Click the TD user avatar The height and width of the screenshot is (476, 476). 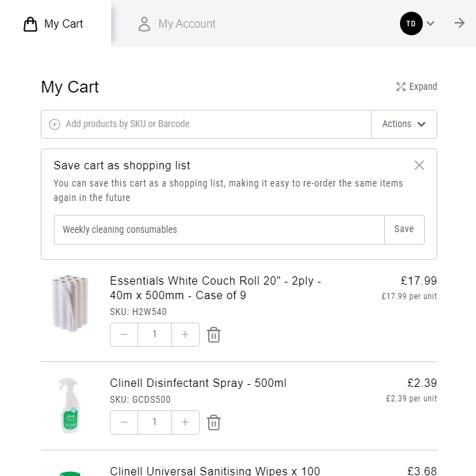click(x=411, y=23)
